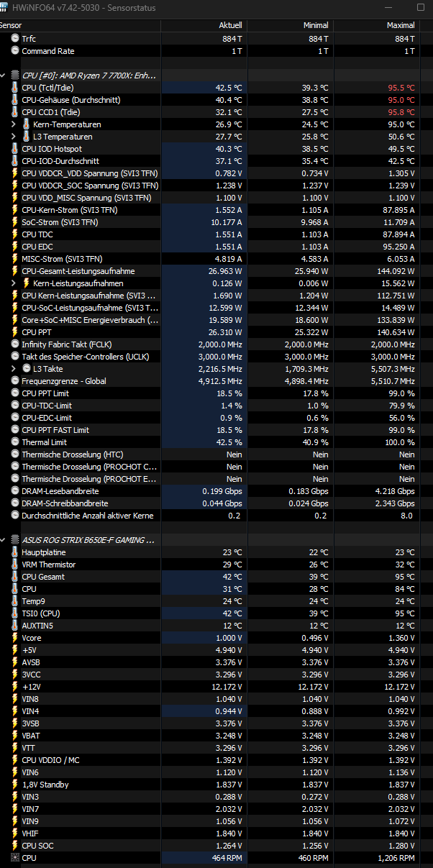Click the 95.8 °C maximal value of CPU CCD1
Image resolution: width=433 pixels, height=868 pixels.
click(401, 112)
